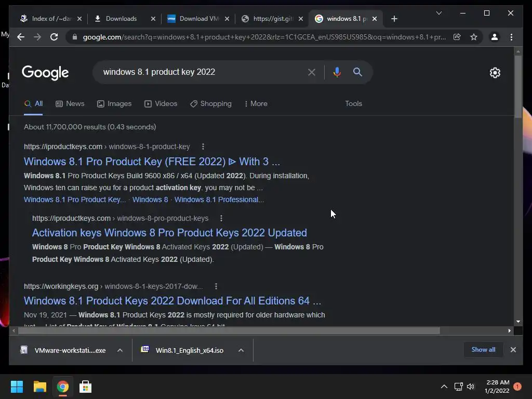Open Windows 8.1 Pro Product Key FREE result
Viewport: 532px width, 399px height.
(152, 162)
